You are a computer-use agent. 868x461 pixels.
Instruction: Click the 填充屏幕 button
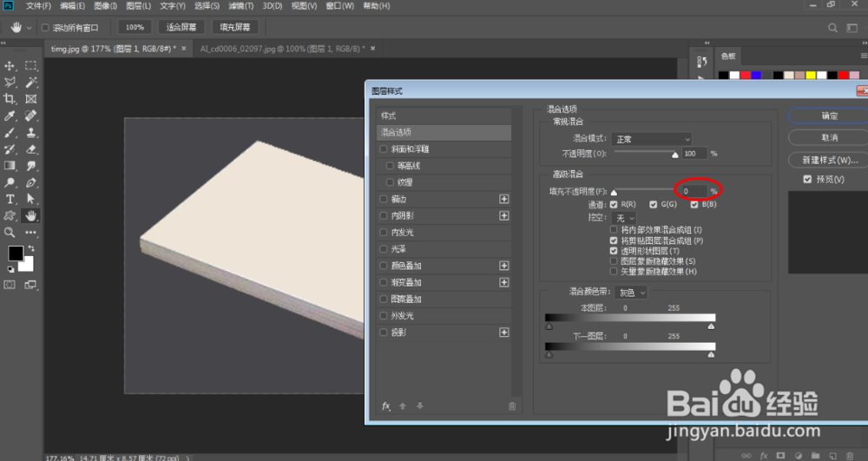pos(234,27)
